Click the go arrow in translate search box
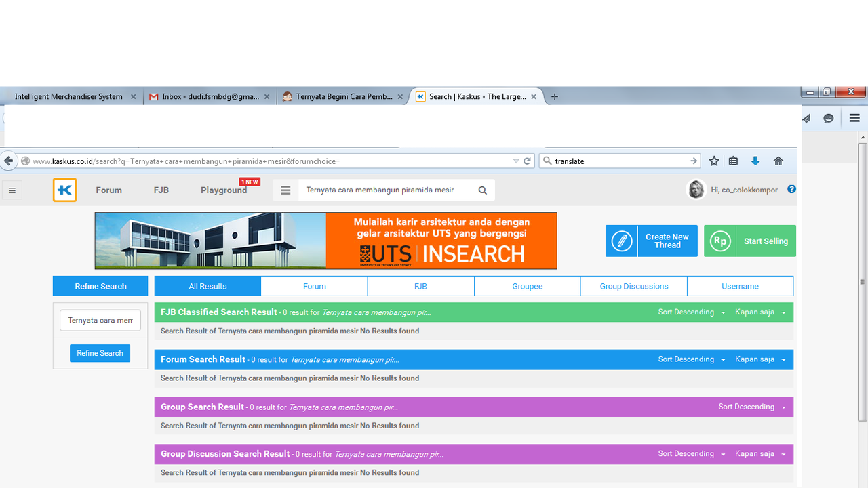The image size is (868, 488). (694, 161)
